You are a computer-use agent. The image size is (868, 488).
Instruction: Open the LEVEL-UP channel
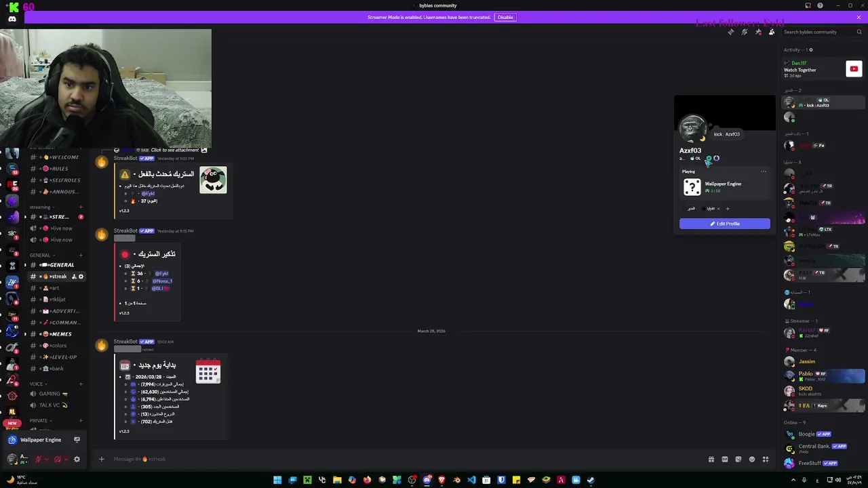coord(56,357)
